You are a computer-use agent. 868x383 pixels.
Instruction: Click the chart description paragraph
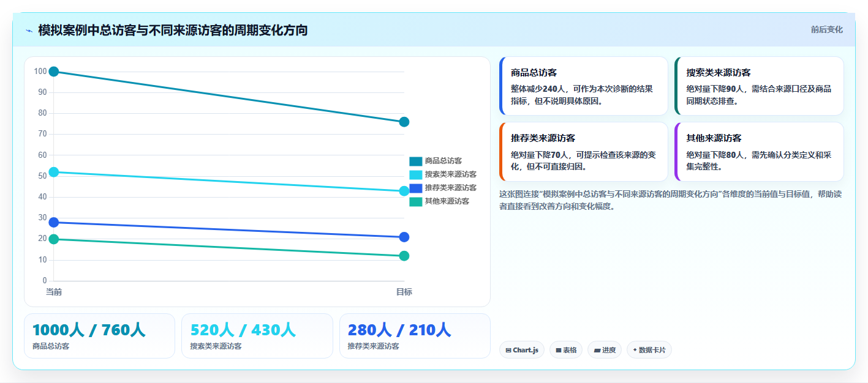coord(671,200)
